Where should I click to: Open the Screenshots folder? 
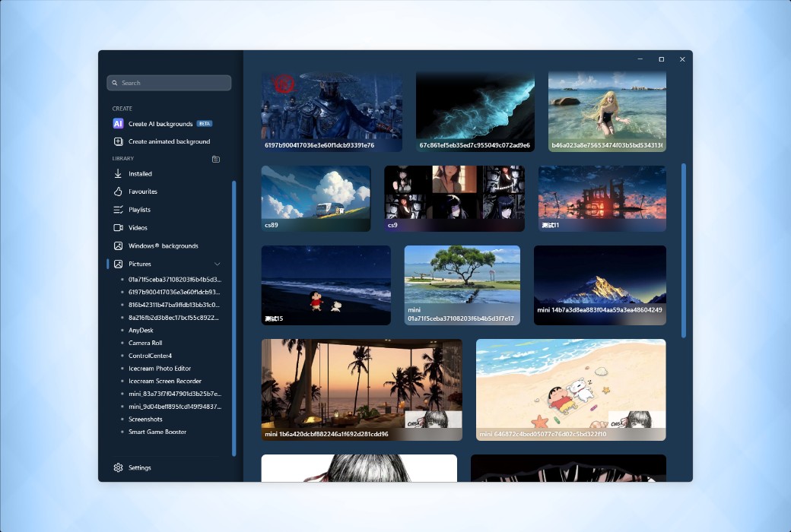click(x=145, y=419)
